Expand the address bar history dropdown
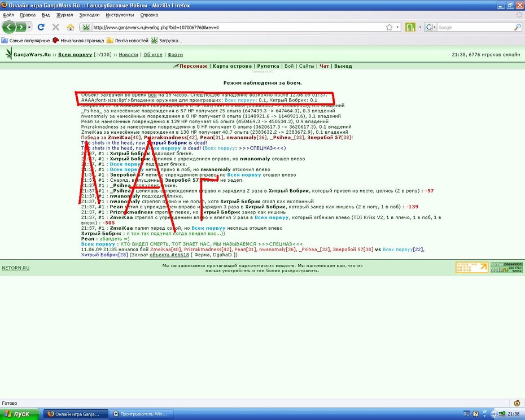 point(397,28)
